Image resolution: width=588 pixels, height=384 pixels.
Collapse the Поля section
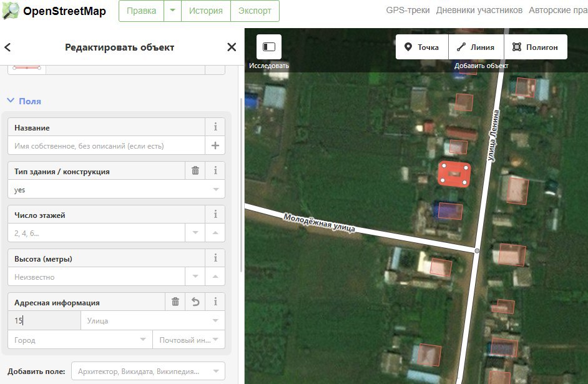click(x=24, y=101)
